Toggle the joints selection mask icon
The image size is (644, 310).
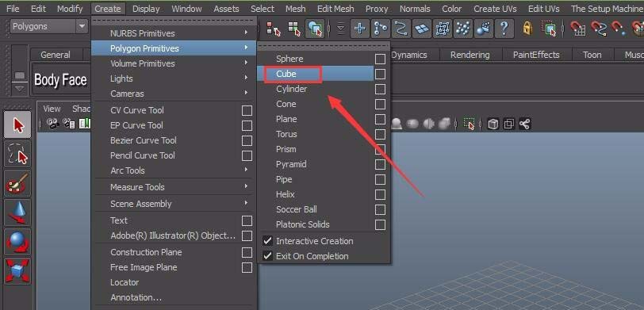pos(381,29)
